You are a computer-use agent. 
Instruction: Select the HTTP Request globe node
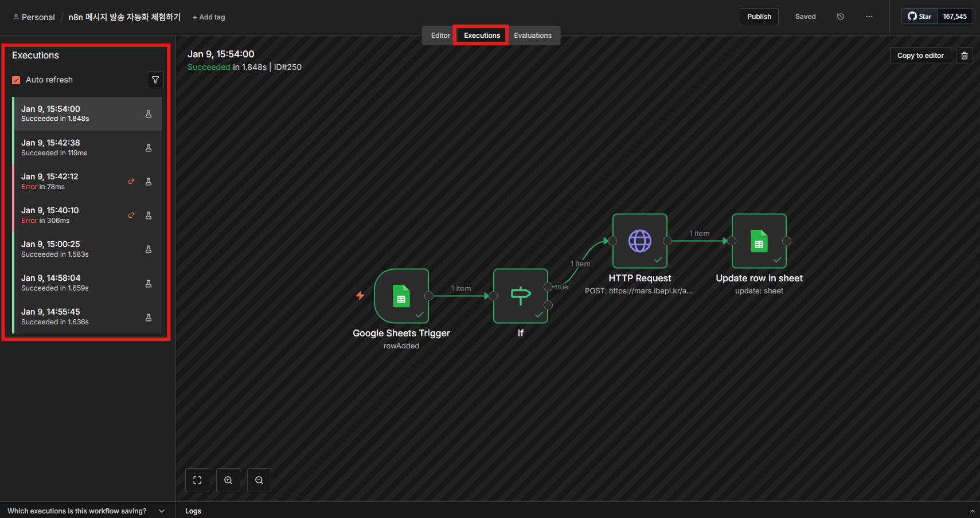[639, 241]
